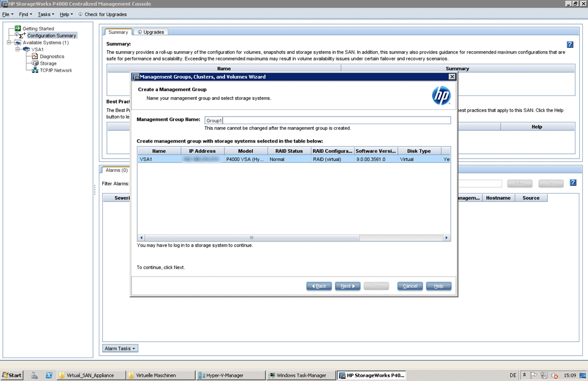The width and height of the screenshot is (588, 381).
Task: Switch to the Upgrades tab
Action: [151, 32]
